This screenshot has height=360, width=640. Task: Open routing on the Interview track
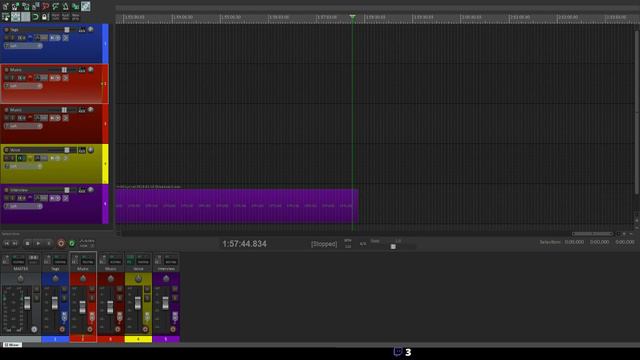click(82, 190)
